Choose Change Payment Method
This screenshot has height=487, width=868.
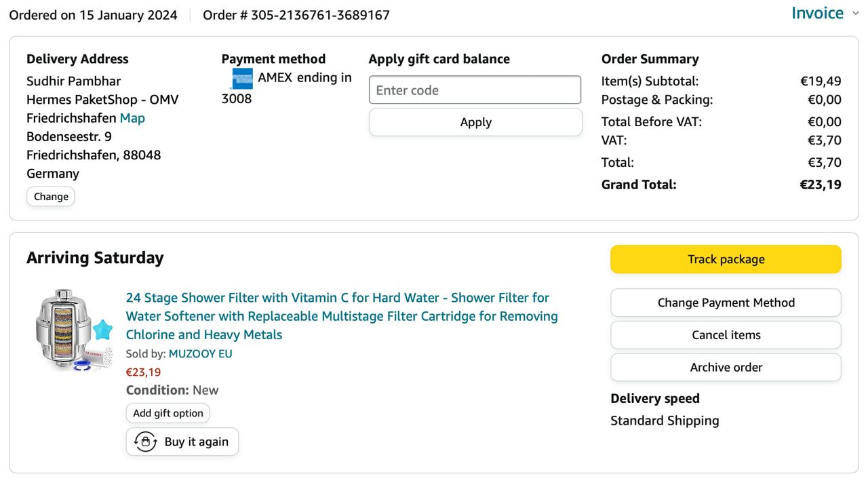(x=726, y=303)
